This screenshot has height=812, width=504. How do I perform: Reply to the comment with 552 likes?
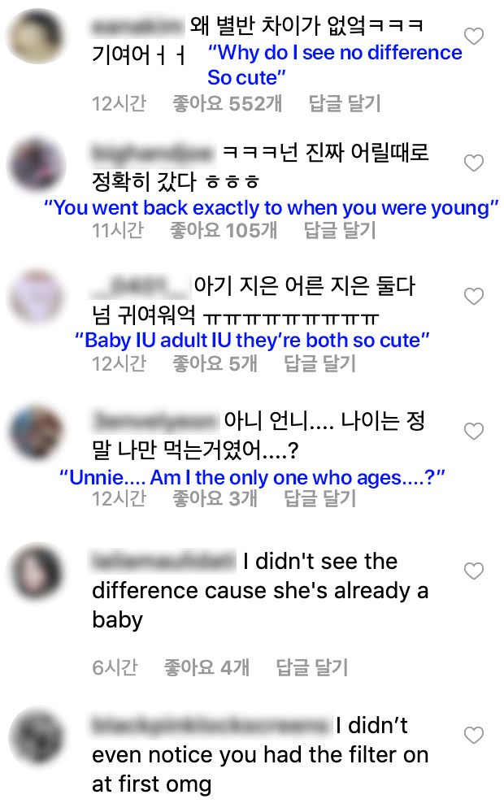point(345,103)
